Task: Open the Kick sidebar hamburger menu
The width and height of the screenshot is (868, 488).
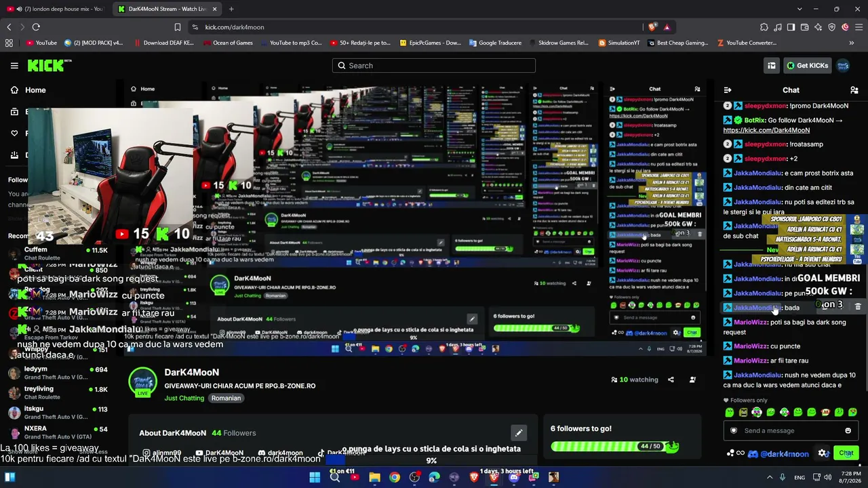Action: (14, 66)
